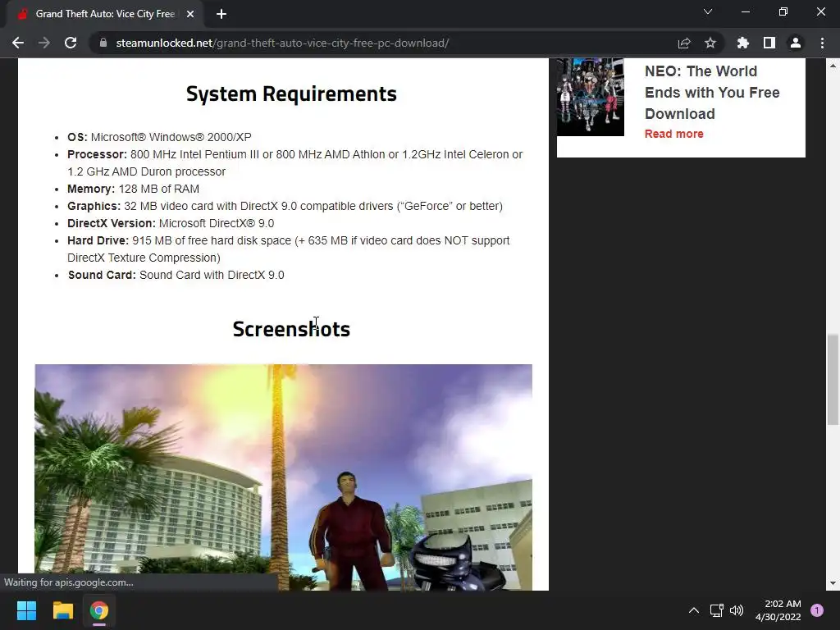Open File Explorer from taskbar
Viewport: 840px width, 630px height.
pyautogui.click(x=62, y=610)
